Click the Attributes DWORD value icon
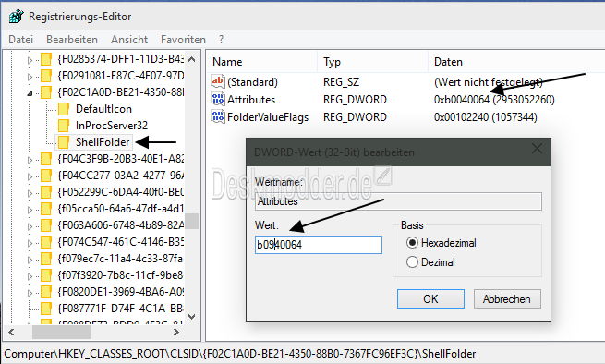This screenshot has width=605, height=364. coord(218,99)
